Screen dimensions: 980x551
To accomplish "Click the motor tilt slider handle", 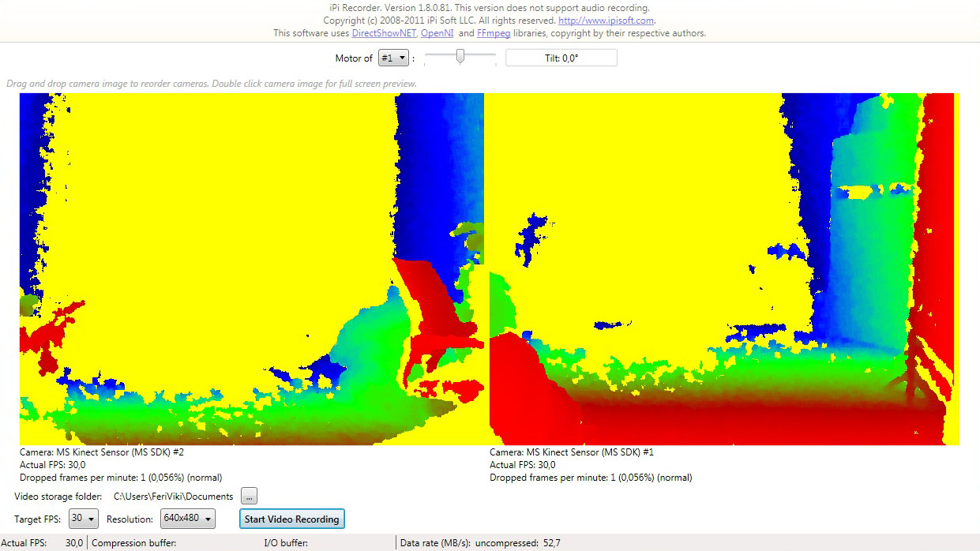I will click(460, 56).
